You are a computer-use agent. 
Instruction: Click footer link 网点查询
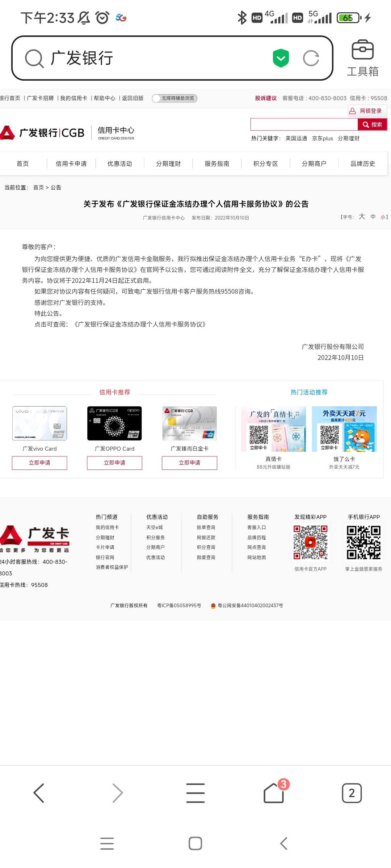click(x=257, y=548)
